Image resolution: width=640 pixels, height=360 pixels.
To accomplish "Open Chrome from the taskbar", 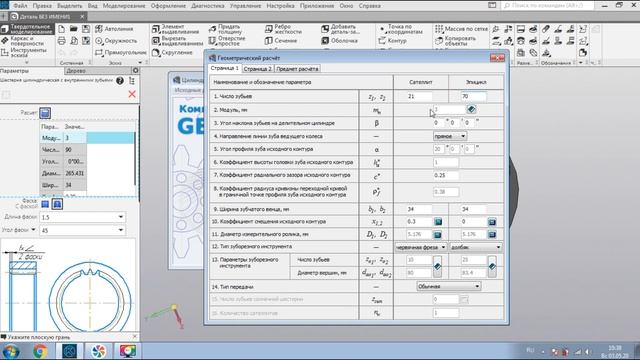I will (x=40, y=351).
